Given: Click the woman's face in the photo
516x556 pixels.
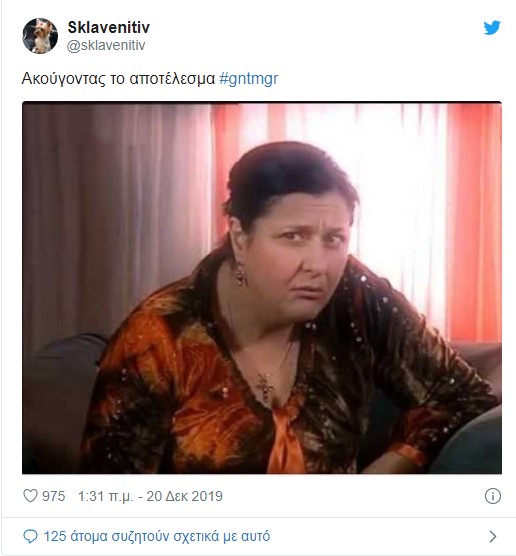Looking at the screenshot, I should (301, 257).
